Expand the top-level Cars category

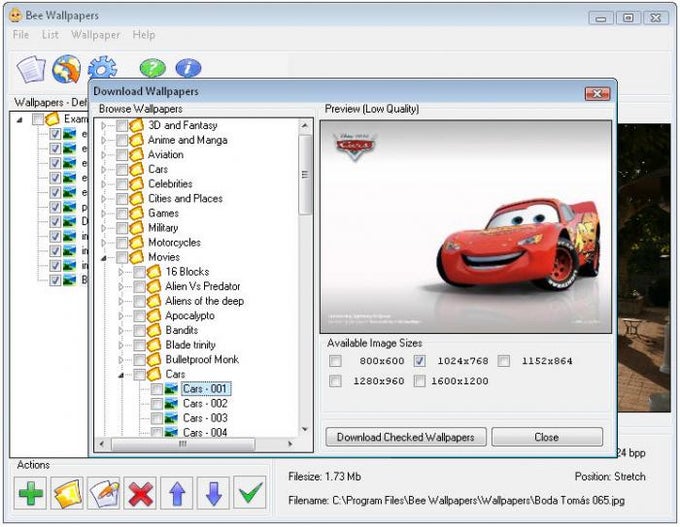104,170
